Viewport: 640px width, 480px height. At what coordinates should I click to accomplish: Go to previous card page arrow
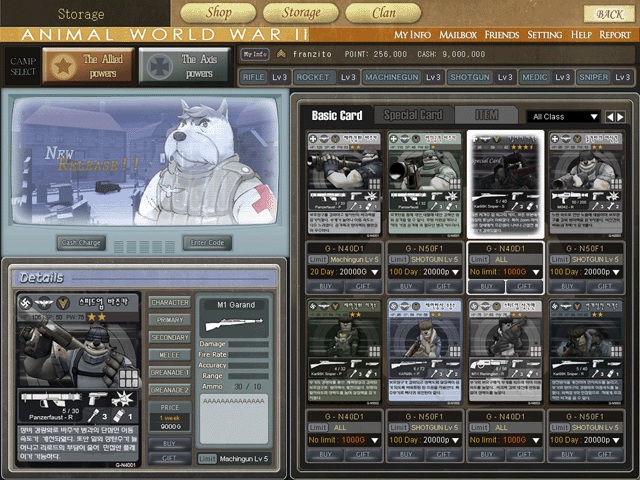click(611, 117)
